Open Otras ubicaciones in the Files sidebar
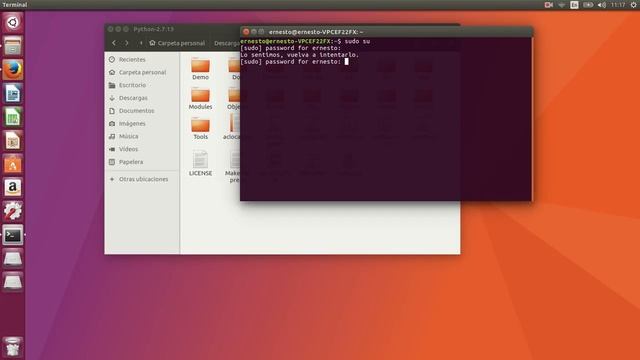Image resolution: width=640 pixels, height=360 pixels. coord(142,179)
